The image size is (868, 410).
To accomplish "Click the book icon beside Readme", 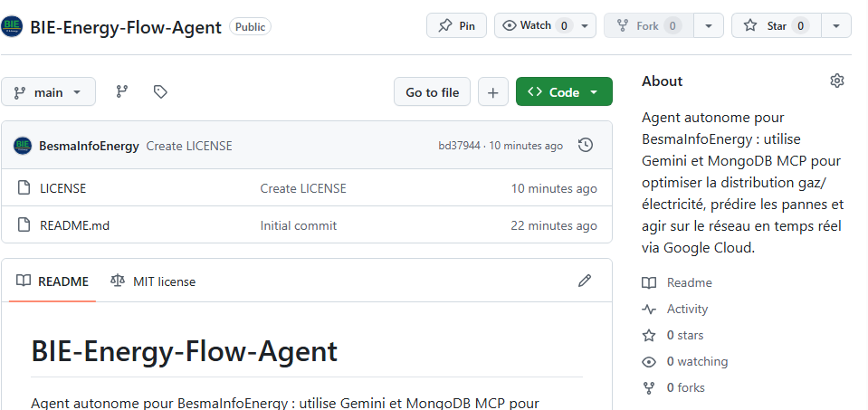I will pyautogui.click(x=649, y=282).
